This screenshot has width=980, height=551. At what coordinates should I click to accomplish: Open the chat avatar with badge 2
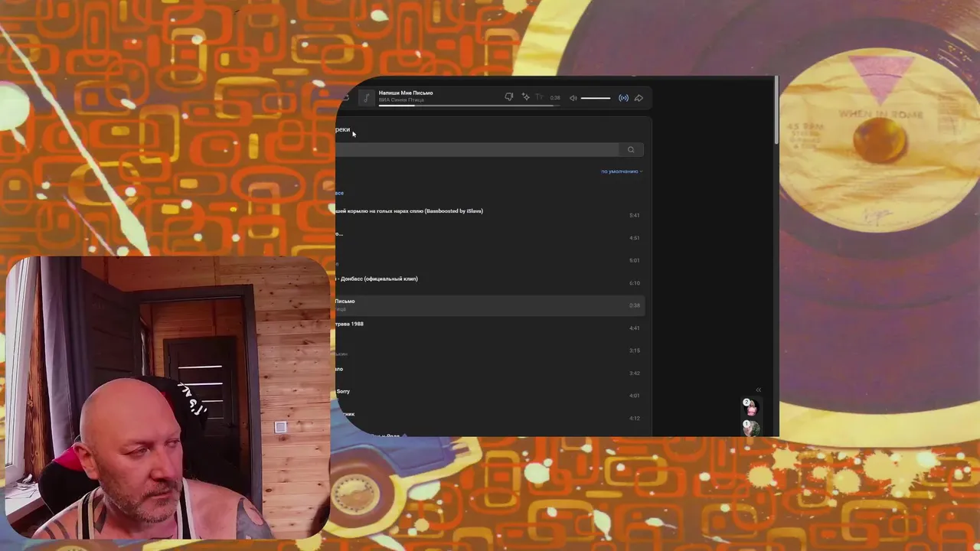(751, 407)
